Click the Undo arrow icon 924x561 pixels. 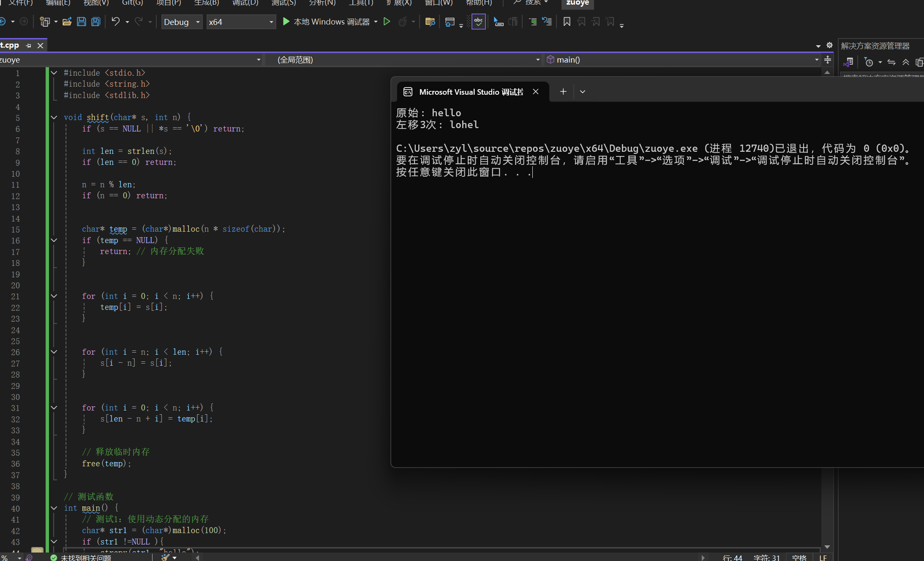click(115, 22)
